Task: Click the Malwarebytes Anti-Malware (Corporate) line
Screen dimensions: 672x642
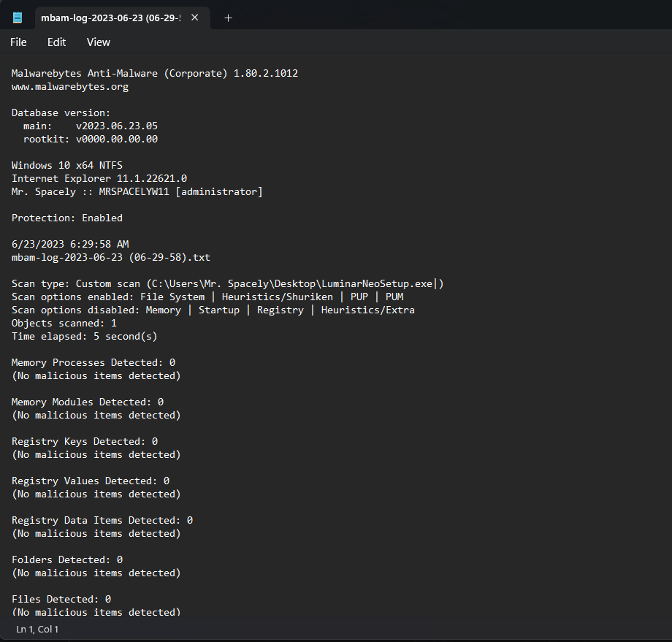Action: (x=155, y=73)
